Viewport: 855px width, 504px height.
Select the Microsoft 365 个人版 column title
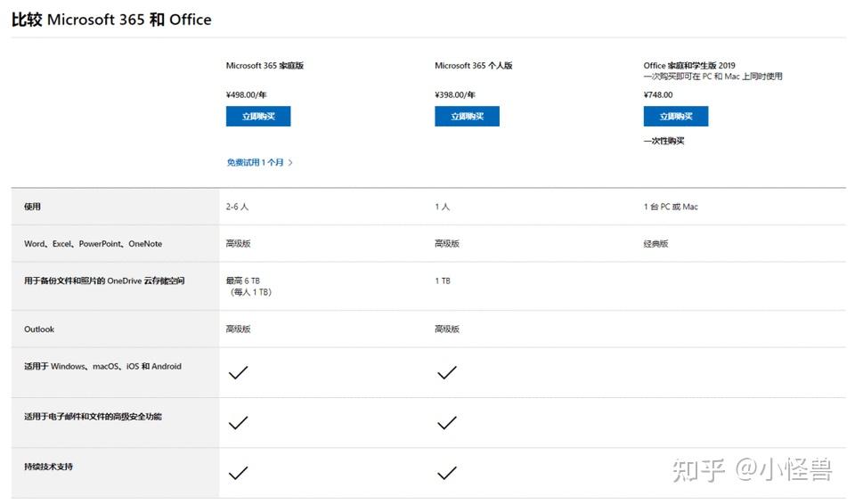coord(473,66)
